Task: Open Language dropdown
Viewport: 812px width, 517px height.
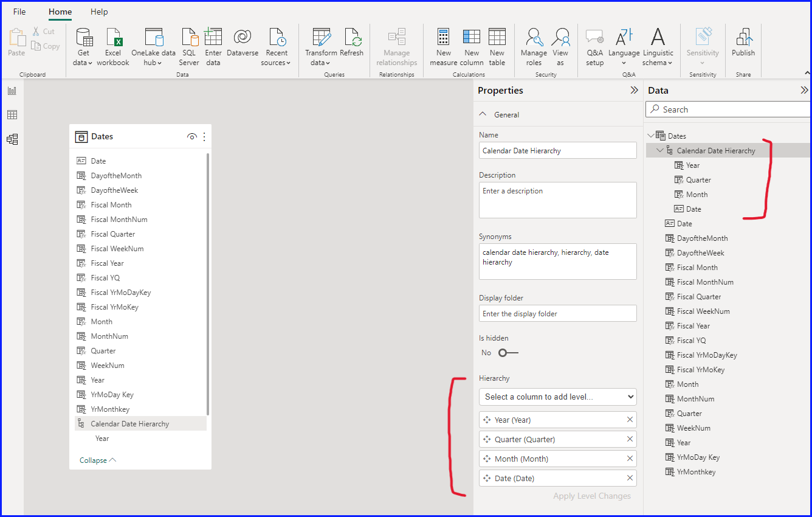Action: point(624,47)
